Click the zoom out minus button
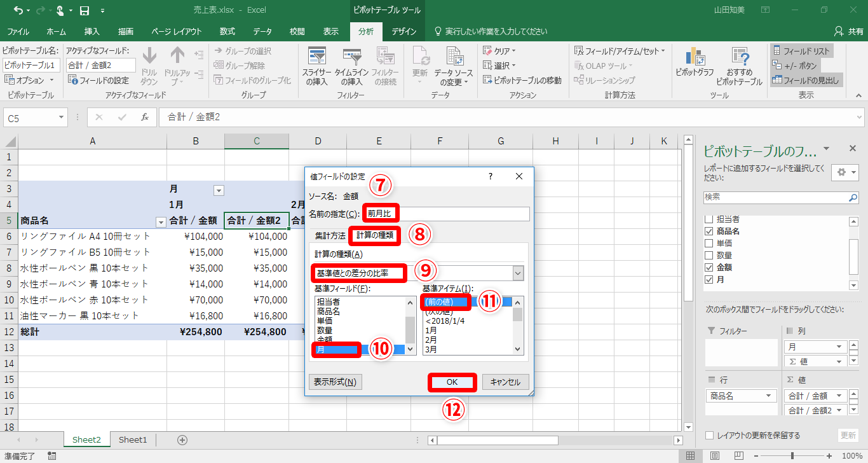 coord(756,456)
